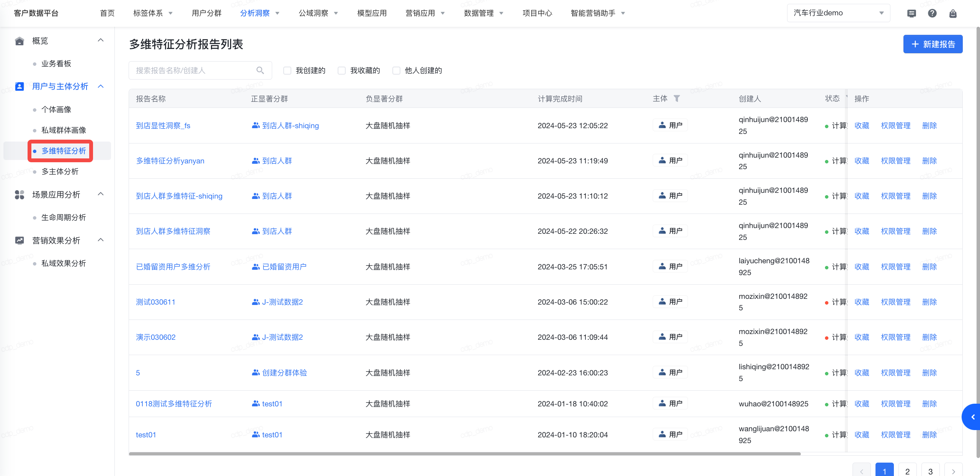Open report 到店显性洞察_fs
The height and width of the screenshot is (476, 980).
click(163, 126)
